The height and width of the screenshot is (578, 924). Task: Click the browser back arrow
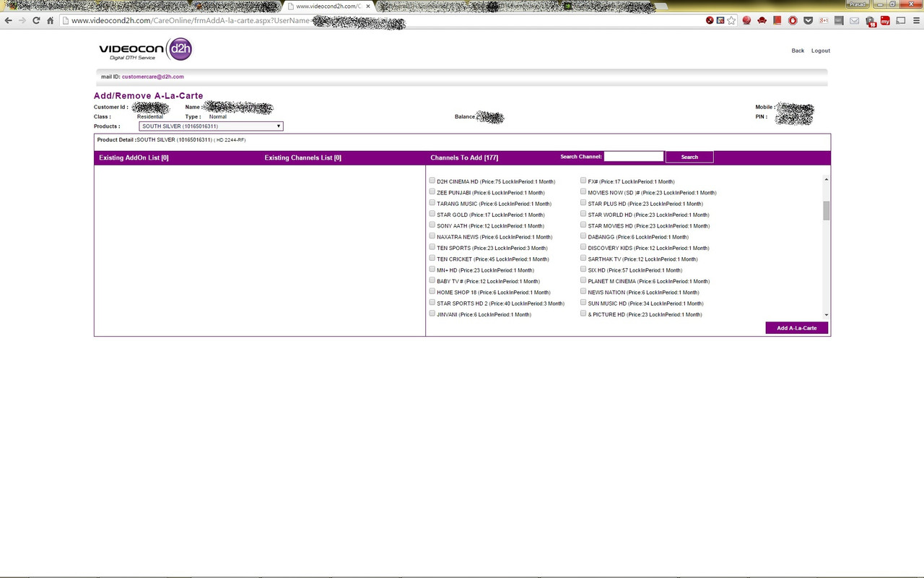click(x=9, y=21)
